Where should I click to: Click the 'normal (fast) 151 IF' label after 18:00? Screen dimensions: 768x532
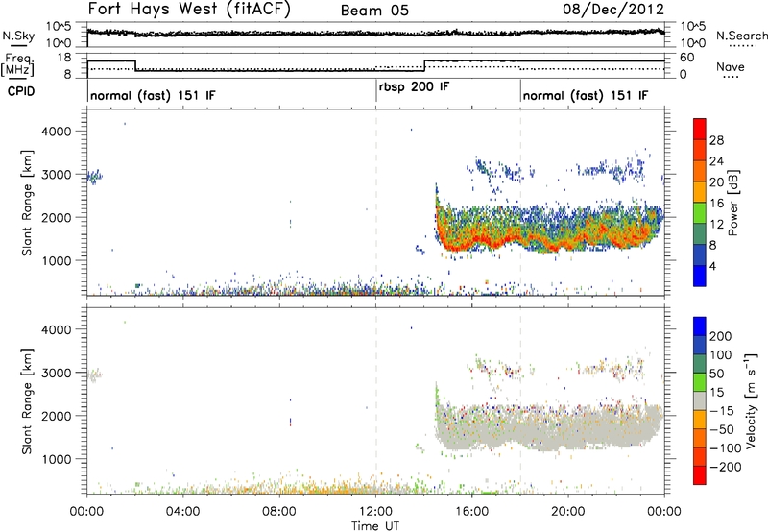586,96
